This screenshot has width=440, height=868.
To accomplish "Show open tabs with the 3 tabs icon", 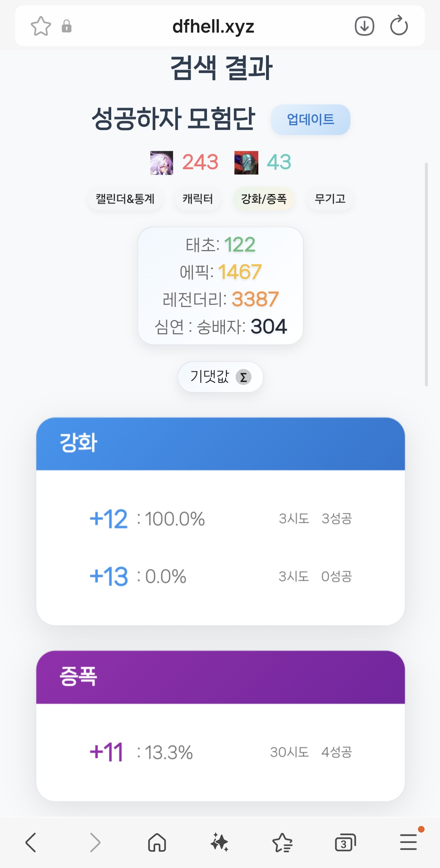I will tap(345, 843).
